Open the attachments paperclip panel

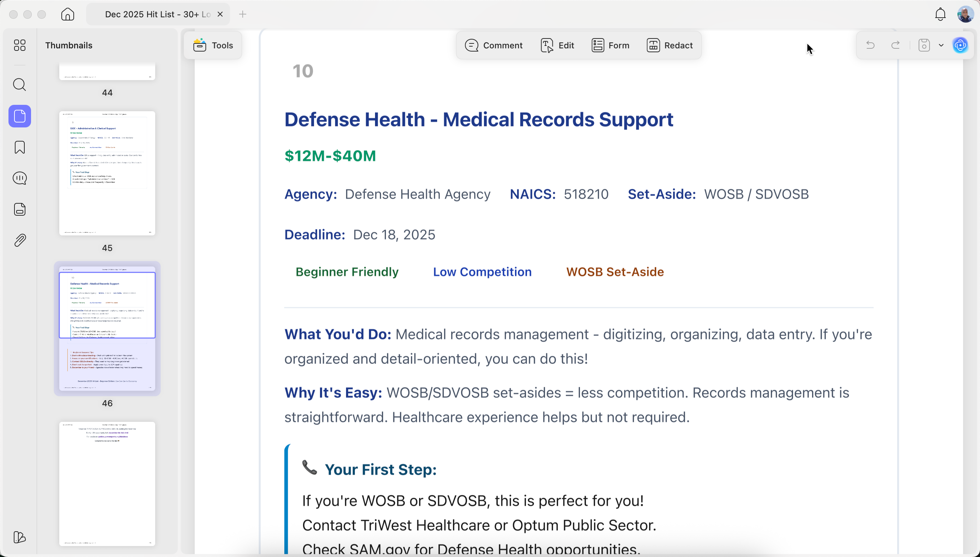pos(19,240)
